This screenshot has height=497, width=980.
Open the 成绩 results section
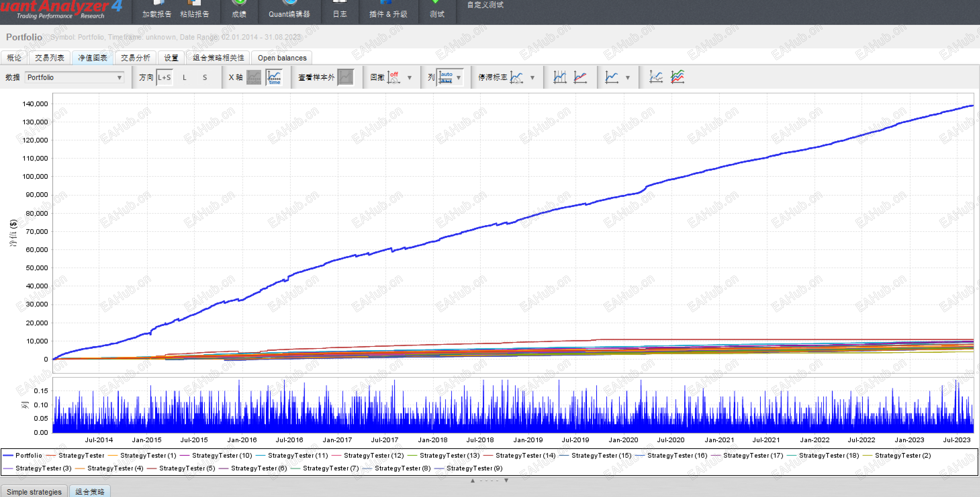239,9
